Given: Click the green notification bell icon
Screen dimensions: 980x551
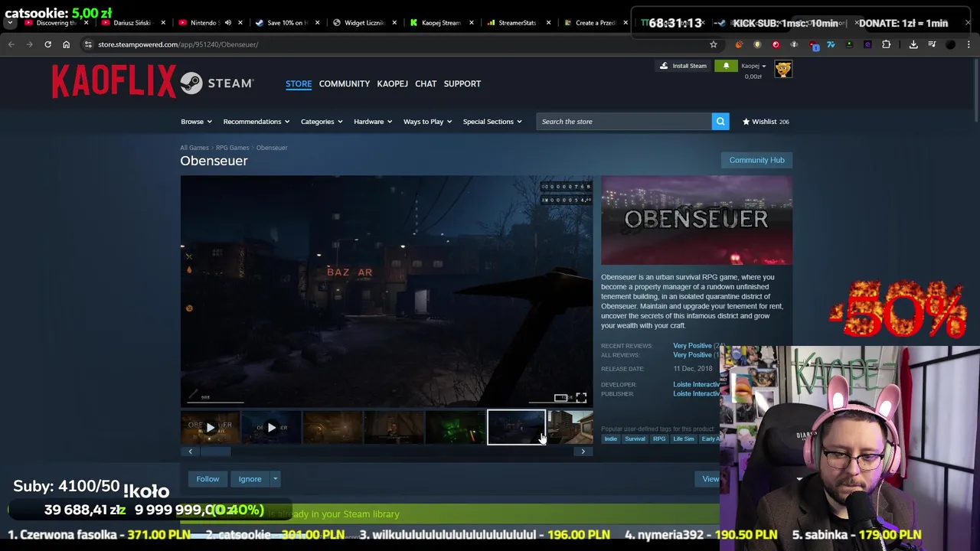Looking at the screenshot, I should click(726, 66).
